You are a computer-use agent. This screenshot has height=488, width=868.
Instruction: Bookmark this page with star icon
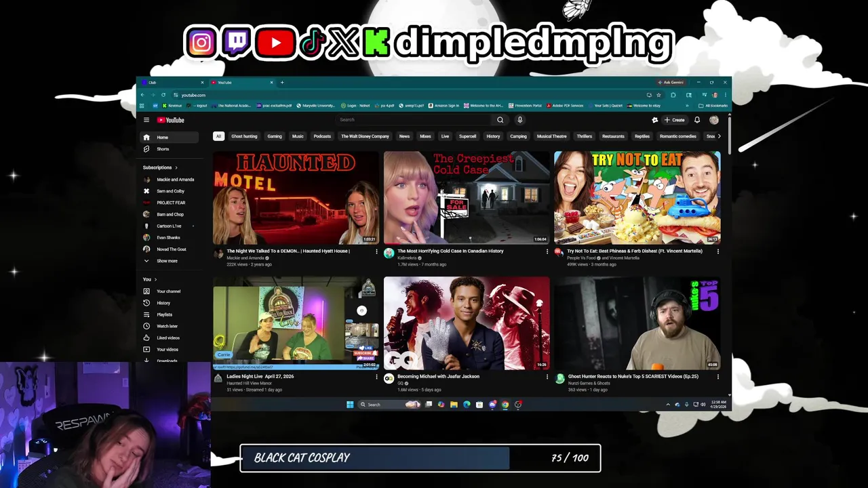(658, 95)
